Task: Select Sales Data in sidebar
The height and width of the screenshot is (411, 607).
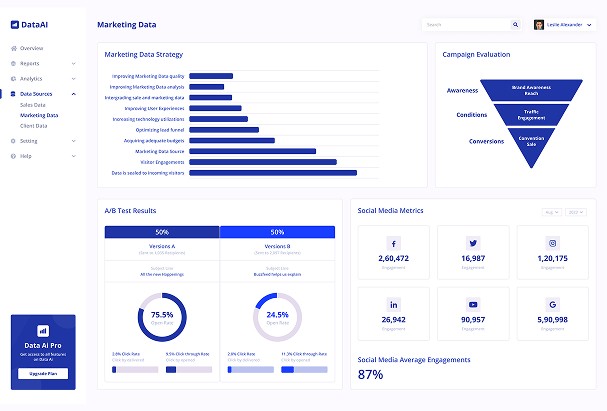Action: (33, 105)
